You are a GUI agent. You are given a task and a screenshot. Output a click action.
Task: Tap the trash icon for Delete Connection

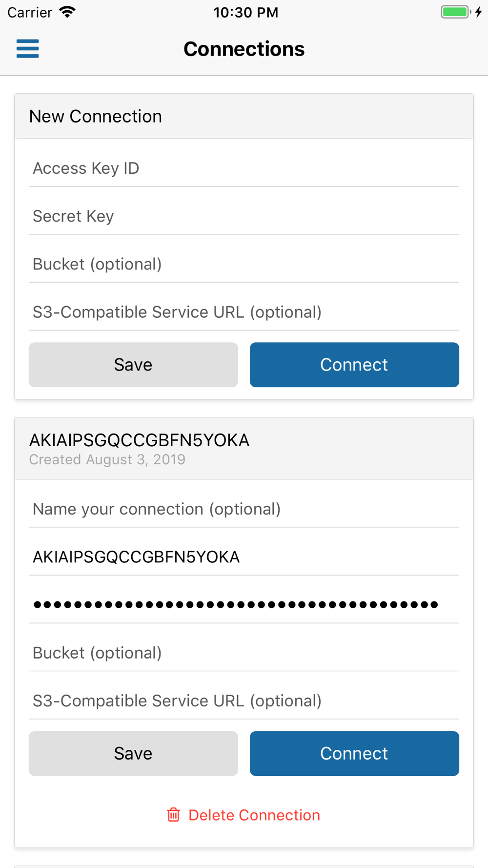(x=173, y=815)
